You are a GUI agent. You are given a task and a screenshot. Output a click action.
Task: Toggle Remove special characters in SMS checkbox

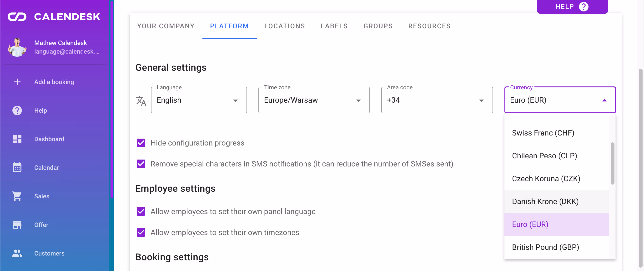(x=141, y=164)
